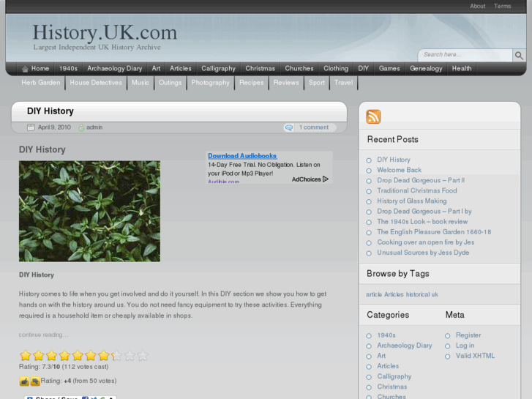Open the 1940s menu item

point(68,69)
